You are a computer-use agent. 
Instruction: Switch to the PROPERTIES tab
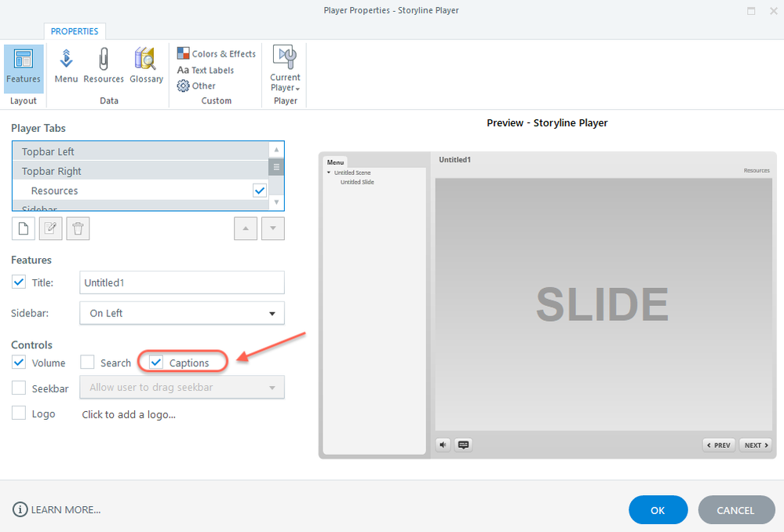(x=75, y=31)
